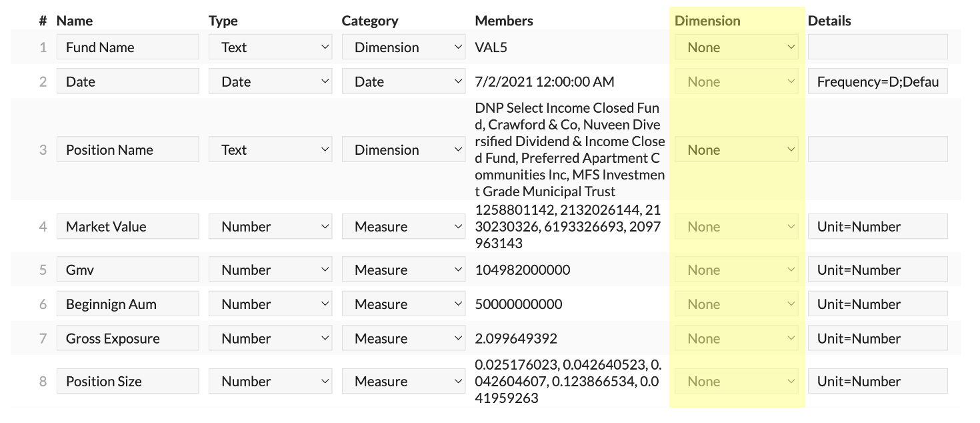Open Type dropdown for Position Name row

270,149
